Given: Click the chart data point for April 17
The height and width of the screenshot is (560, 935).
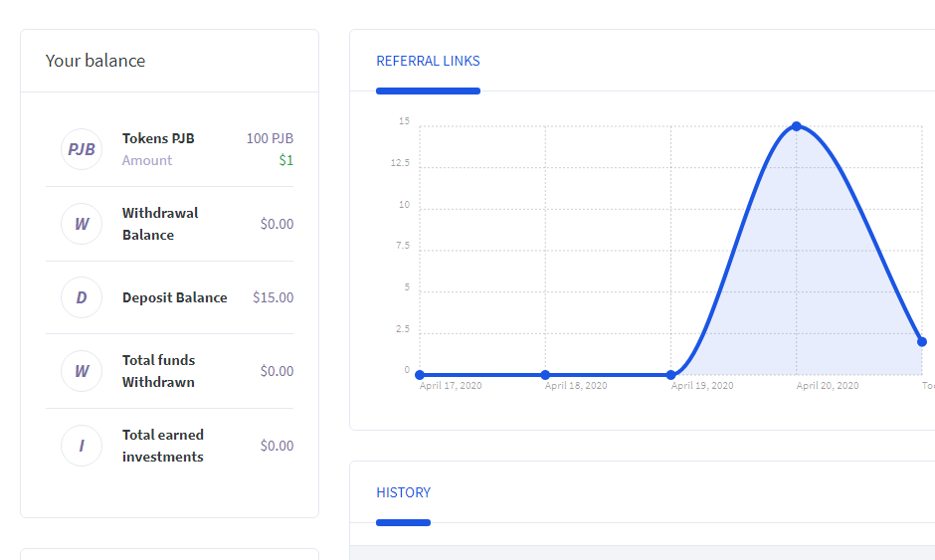Looking at the screenshot, I should 420,375.
